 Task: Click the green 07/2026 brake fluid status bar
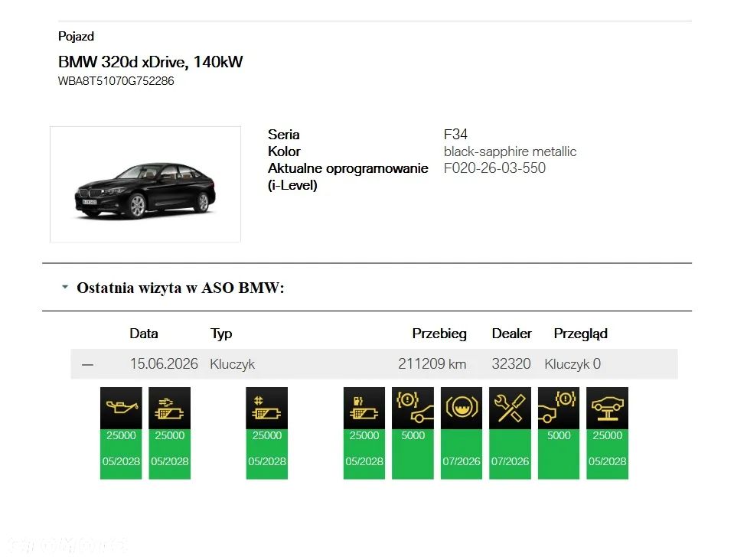[x=462, y=454]
